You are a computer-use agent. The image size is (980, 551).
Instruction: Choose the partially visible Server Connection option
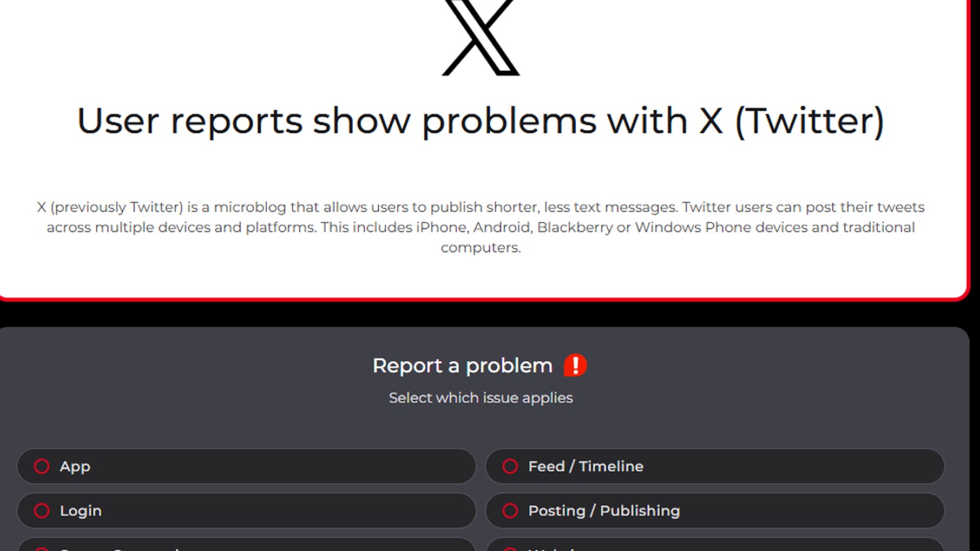247,544
